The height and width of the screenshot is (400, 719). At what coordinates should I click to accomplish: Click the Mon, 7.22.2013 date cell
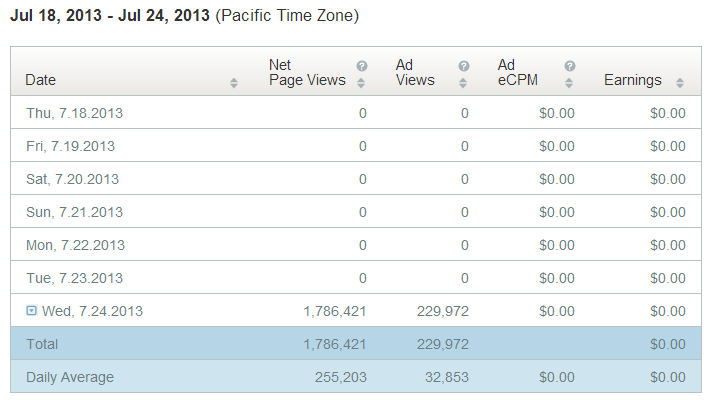[75, 245]
